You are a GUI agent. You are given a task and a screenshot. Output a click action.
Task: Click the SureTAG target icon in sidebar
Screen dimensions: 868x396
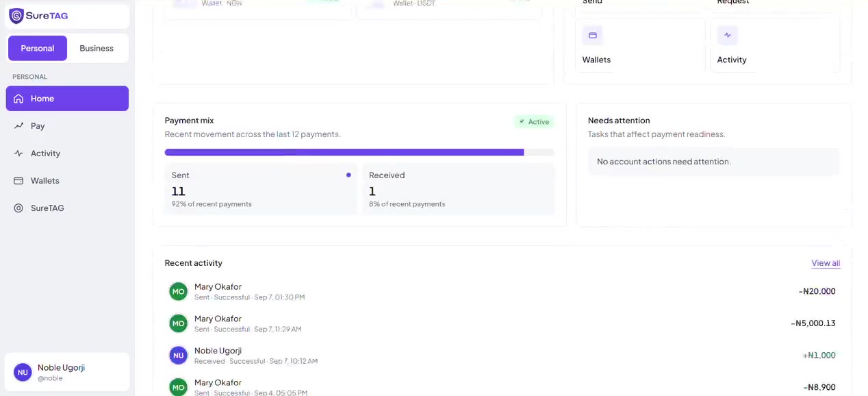pyautogui.click(x=18, y=208)
